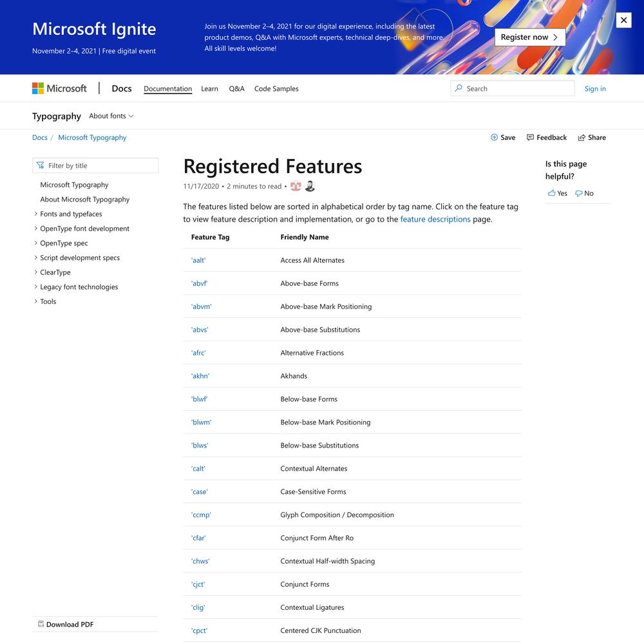The height and width of the screenshot is (644, 644).
Task: Click the Feature Tag column header
Action: tap(211, 237)
